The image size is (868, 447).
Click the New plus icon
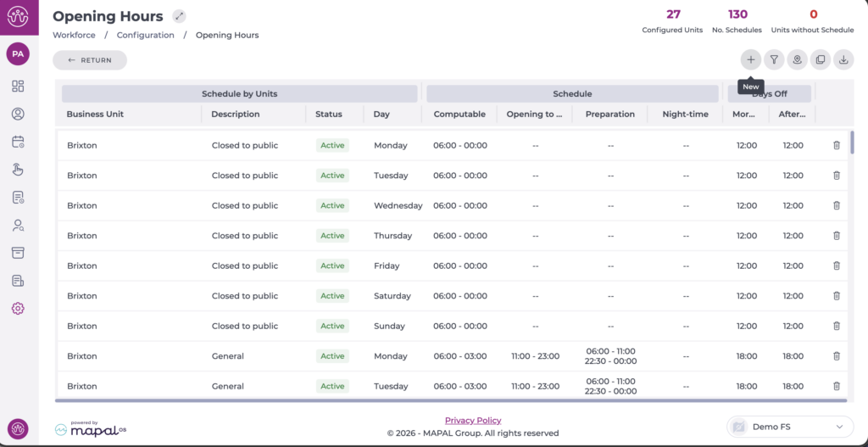pyautogui.click(x=751, y=60)
